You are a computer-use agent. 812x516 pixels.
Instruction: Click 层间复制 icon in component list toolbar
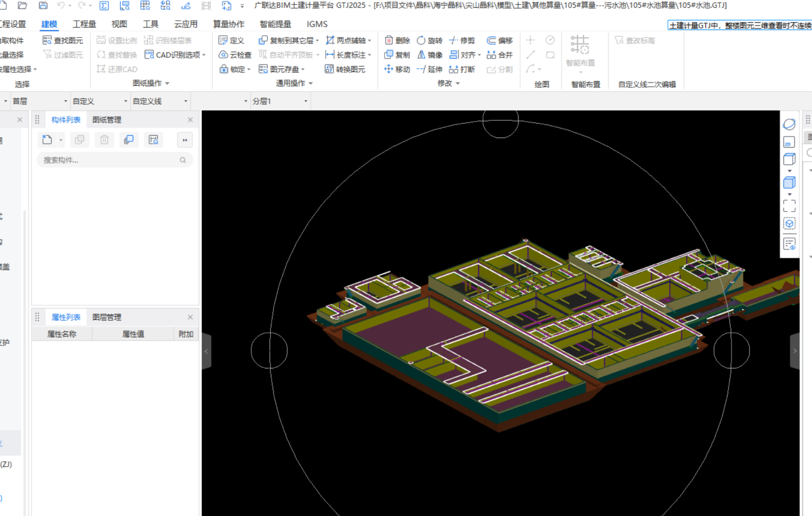pyautogui.click(x=129, y=140)
